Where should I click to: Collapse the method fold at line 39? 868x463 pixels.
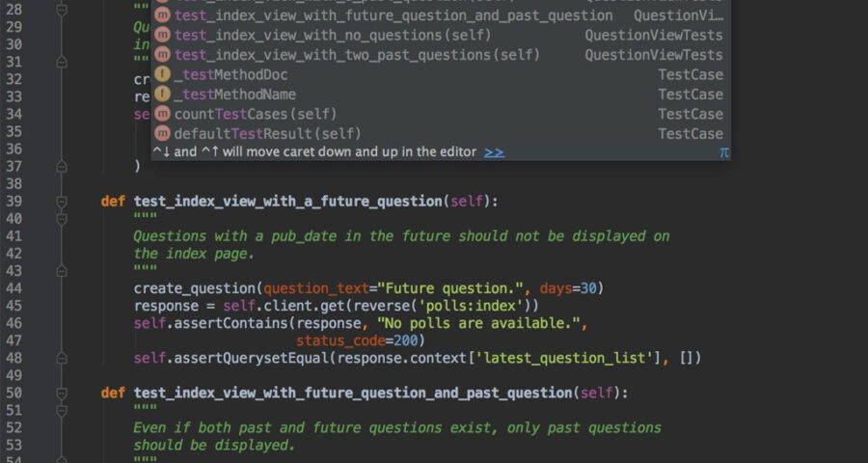coord(62,202)
